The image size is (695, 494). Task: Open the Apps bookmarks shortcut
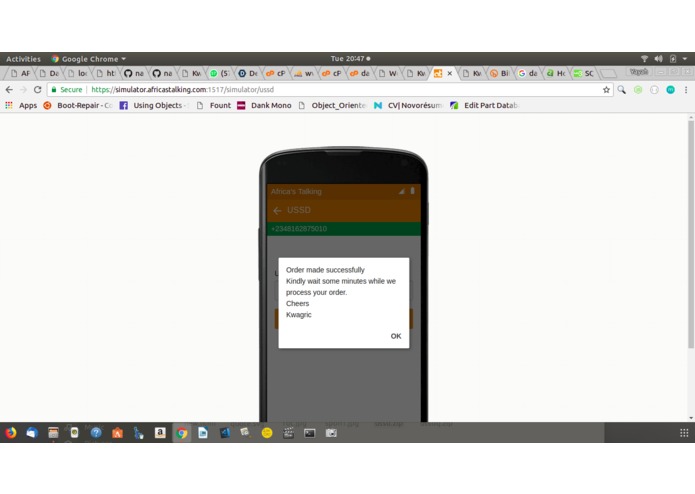(21, 105)
